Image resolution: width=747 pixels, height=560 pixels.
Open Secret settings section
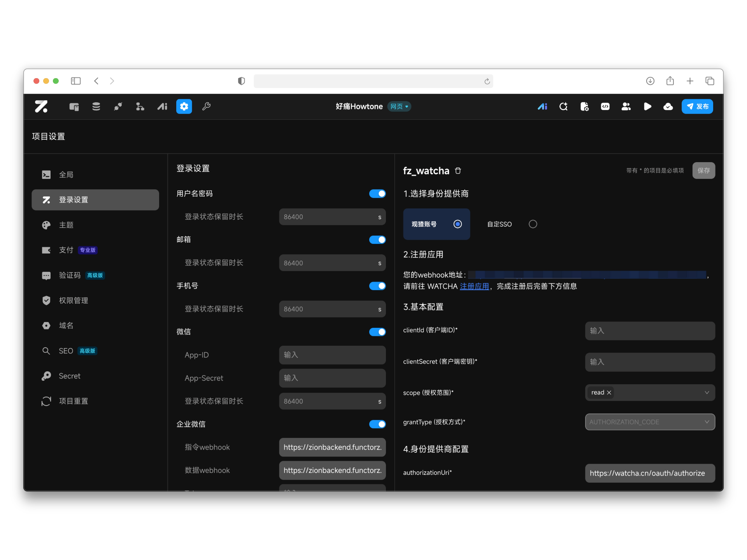tap(95, 376)
